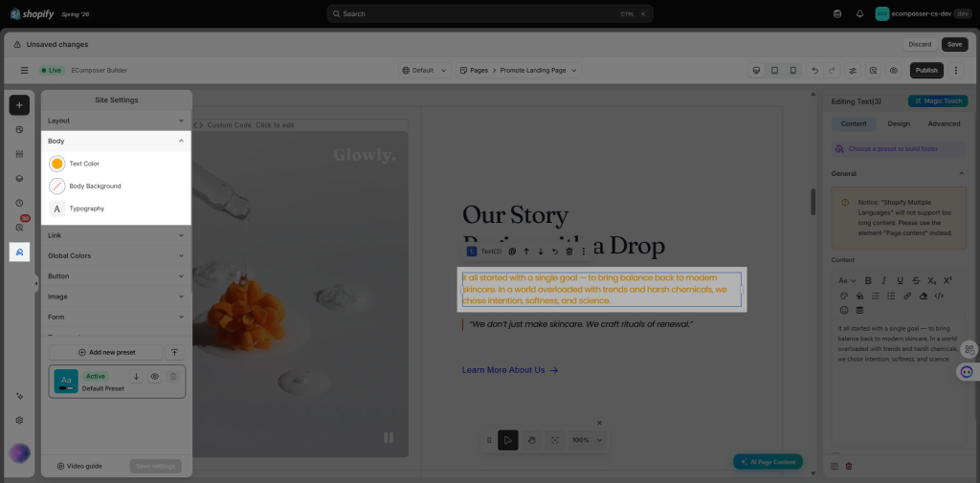Toggle visibility eye on Default Preset

tap(154, 376)
